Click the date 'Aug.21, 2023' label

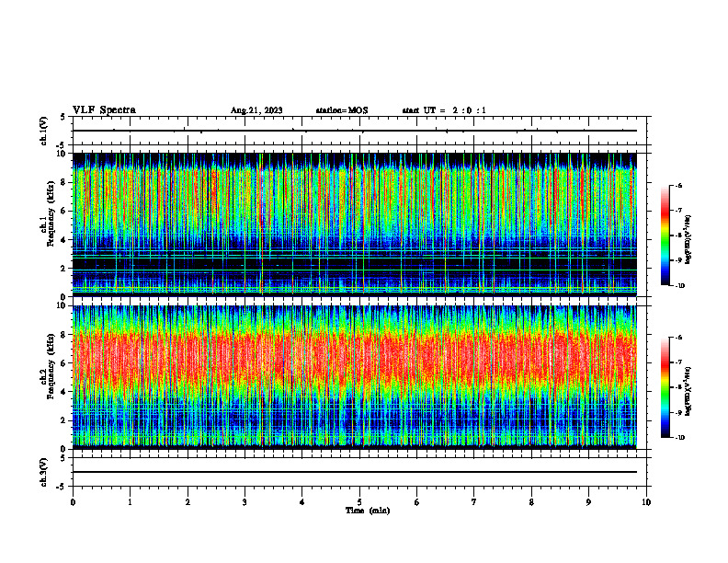click(256, 110)
